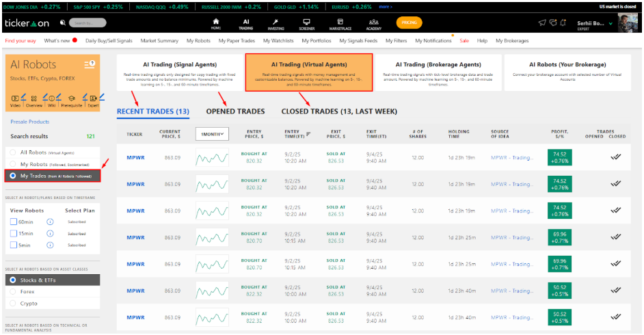Screen dimensions: 644x335
Task: Sort by the Entry Time column icon
Action: click(308, 134)
